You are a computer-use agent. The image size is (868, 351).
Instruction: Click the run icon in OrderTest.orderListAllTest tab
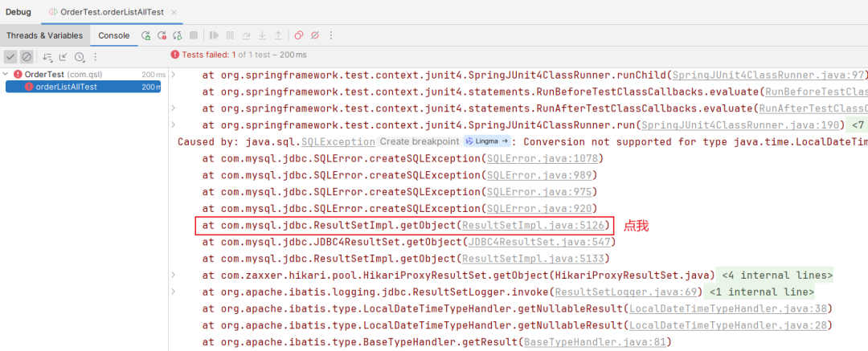(x=53, y=12)
